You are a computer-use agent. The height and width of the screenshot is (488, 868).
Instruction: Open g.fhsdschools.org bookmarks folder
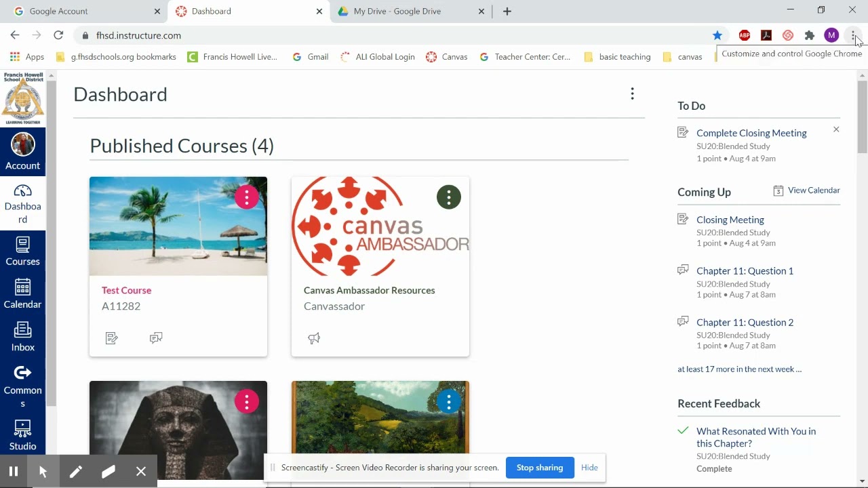point(116,57)
